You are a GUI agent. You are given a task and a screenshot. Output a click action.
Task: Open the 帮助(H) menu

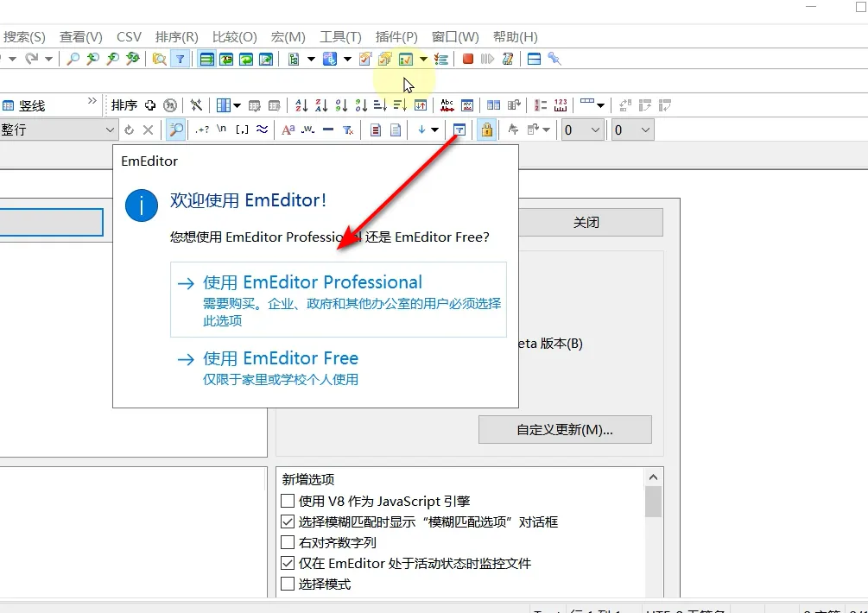(x=516, y=37)
